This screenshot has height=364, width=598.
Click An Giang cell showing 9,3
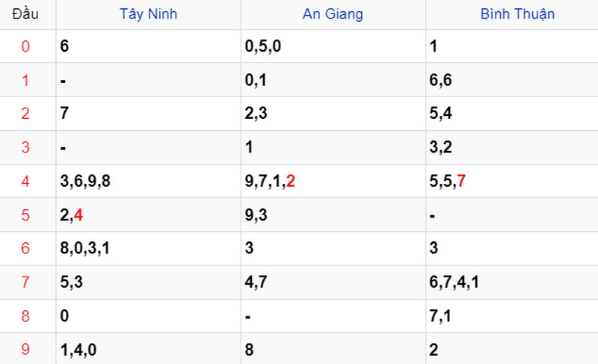(x=333, y=215)
